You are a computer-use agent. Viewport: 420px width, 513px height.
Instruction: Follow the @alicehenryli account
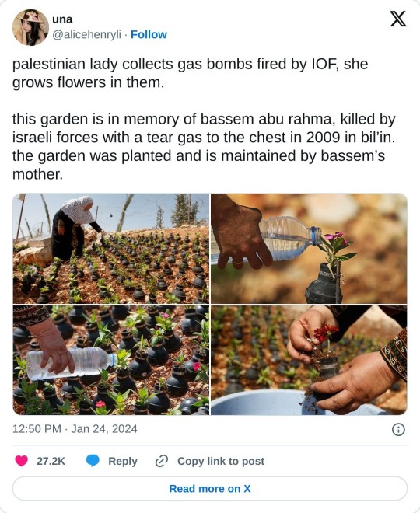pos(149,34)
